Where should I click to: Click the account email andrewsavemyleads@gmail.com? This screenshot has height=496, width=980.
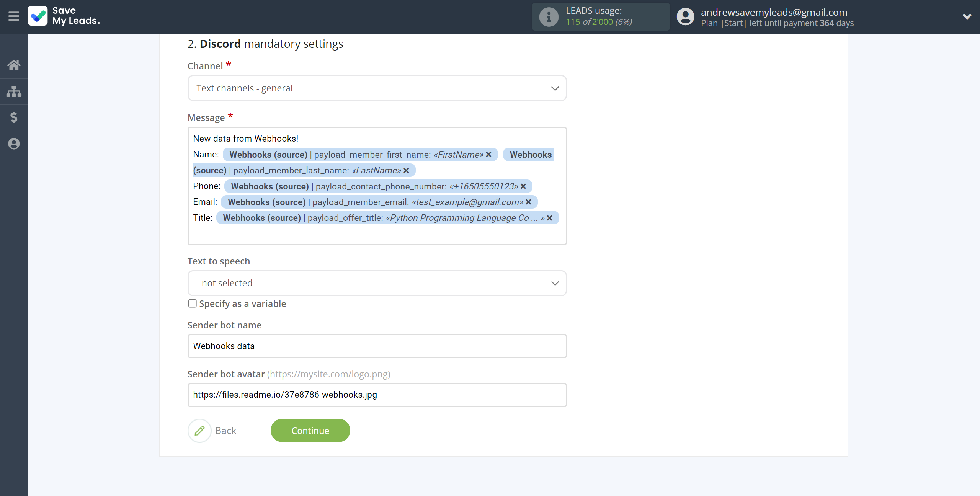pos(774,12)
